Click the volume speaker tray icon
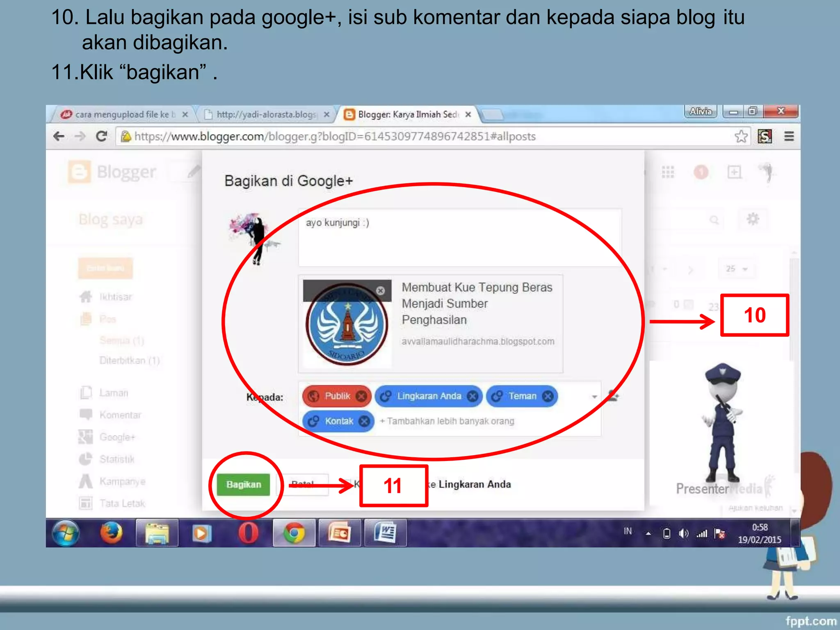This screenshot has width=840, height=630. tap(683, 534)
